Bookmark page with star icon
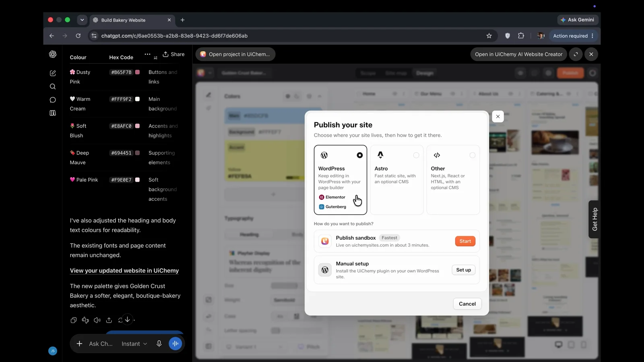The image size is (644, 362). (x=489, y=36)
